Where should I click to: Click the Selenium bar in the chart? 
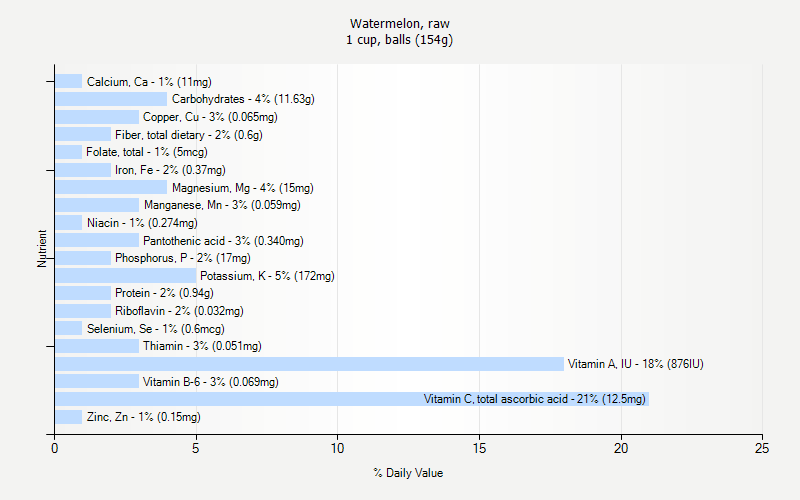click(68, 329)
